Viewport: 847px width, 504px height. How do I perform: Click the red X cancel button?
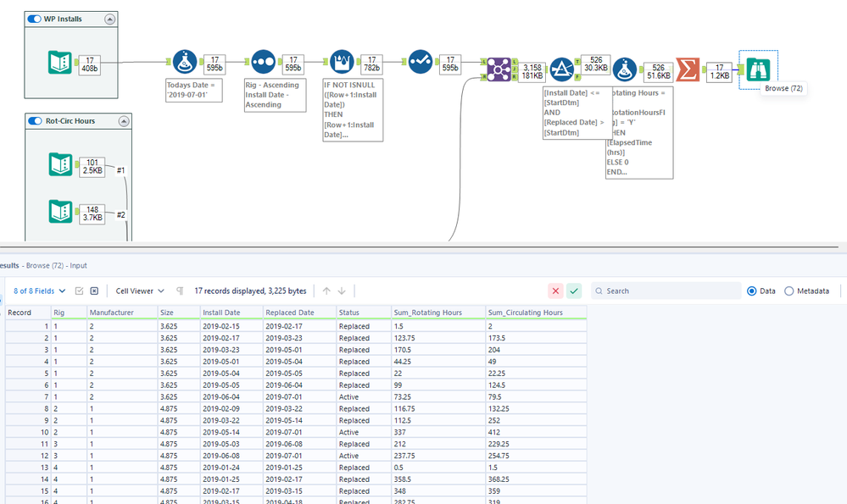[555, 291]
